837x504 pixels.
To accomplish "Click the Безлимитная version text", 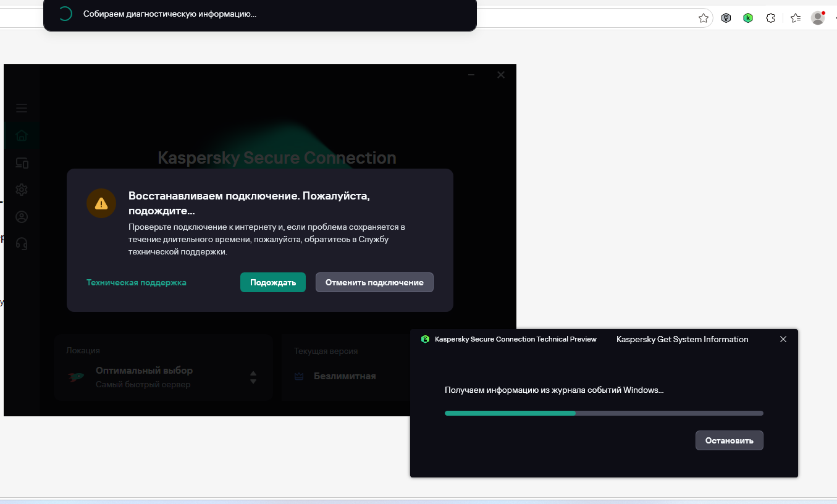I will pyautogui.click(x=345, y=376).
